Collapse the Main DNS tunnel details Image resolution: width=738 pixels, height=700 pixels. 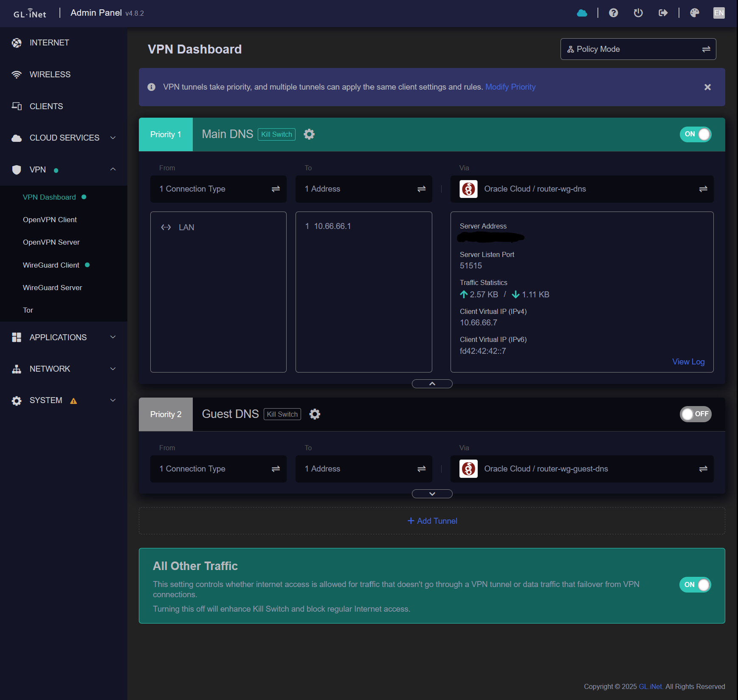coord(432,384)
